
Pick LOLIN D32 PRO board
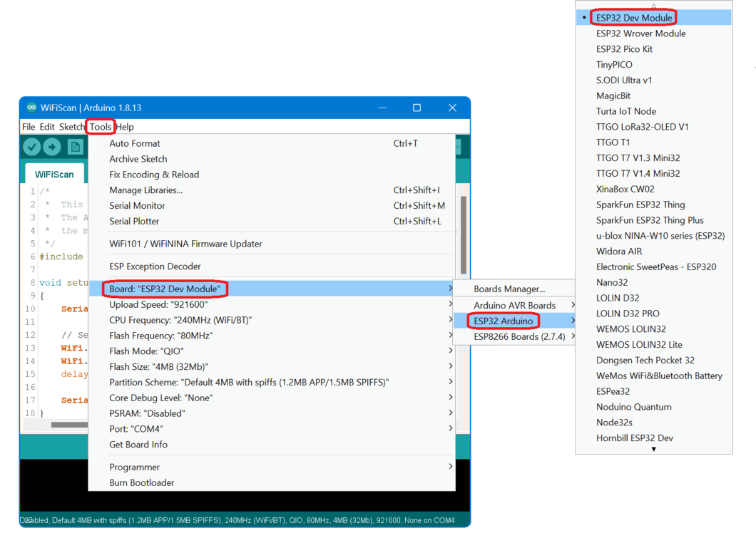tap(654, 314)
